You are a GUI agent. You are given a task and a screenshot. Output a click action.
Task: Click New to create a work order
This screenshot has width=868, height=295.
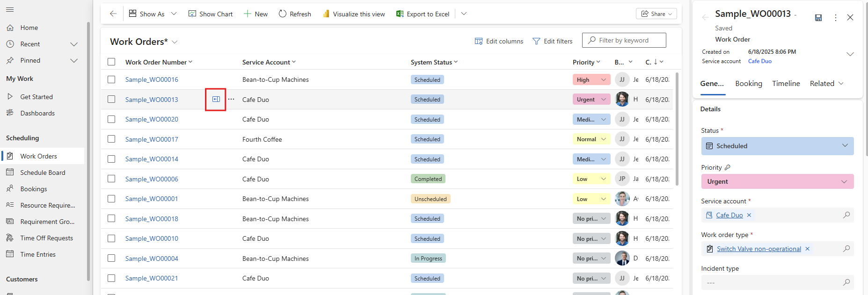coord(255,14)
